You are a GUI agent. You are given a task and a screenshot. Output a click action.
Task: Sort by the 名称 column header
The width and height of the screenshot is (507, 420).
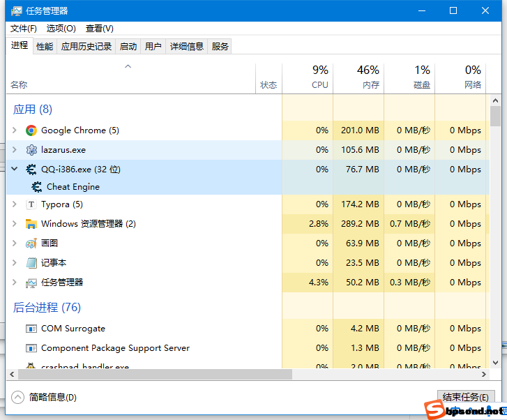[130, 79]
